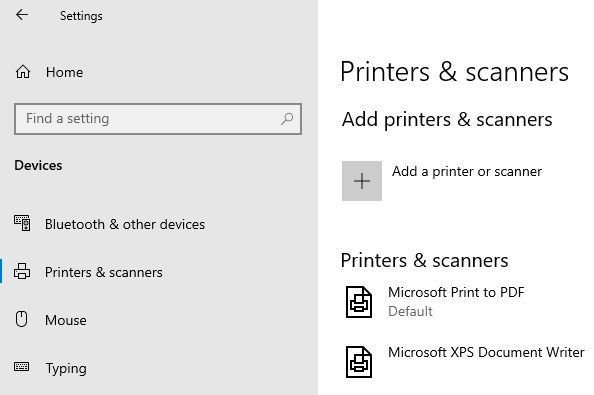594x395 pixels.
Task: Focus the Find a setting field
Action: click(158, 119)
